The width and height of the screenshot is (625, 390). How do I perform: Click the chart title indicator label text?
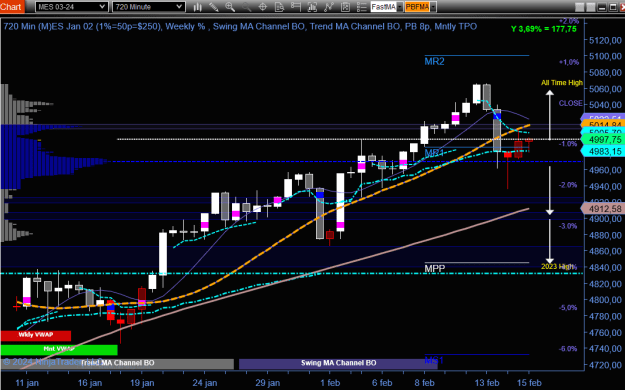240,27
